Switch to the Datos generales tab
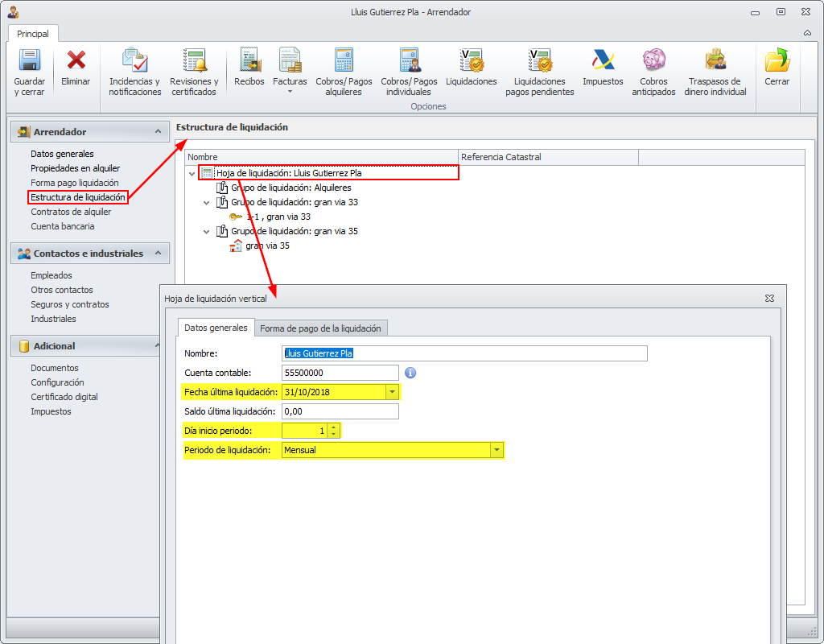824x644 pixels. coord(216,328)
